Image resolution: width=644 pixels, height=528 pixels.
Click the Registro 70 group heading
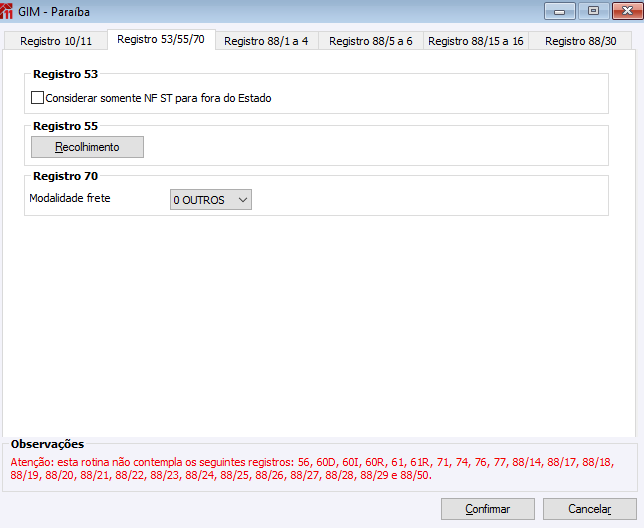pos(65,176)
